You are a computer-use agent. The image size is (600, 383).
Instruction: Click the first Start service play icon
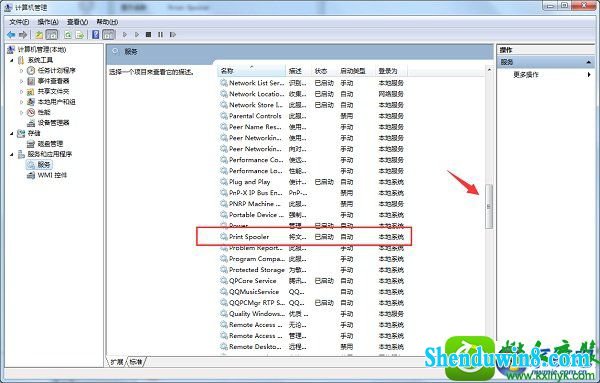(x=125, y=35)
